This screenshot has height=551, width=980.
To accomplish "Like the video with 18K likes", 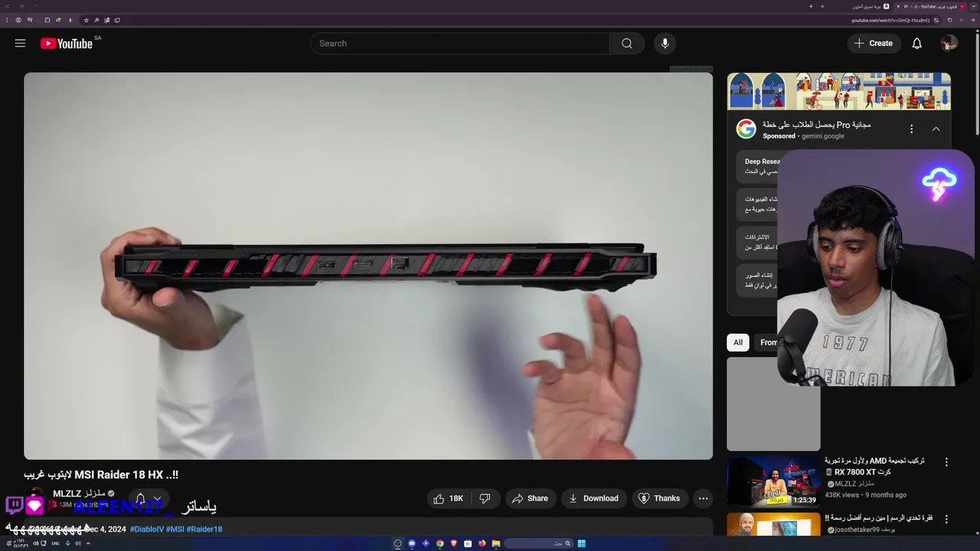I will (448, 498).
